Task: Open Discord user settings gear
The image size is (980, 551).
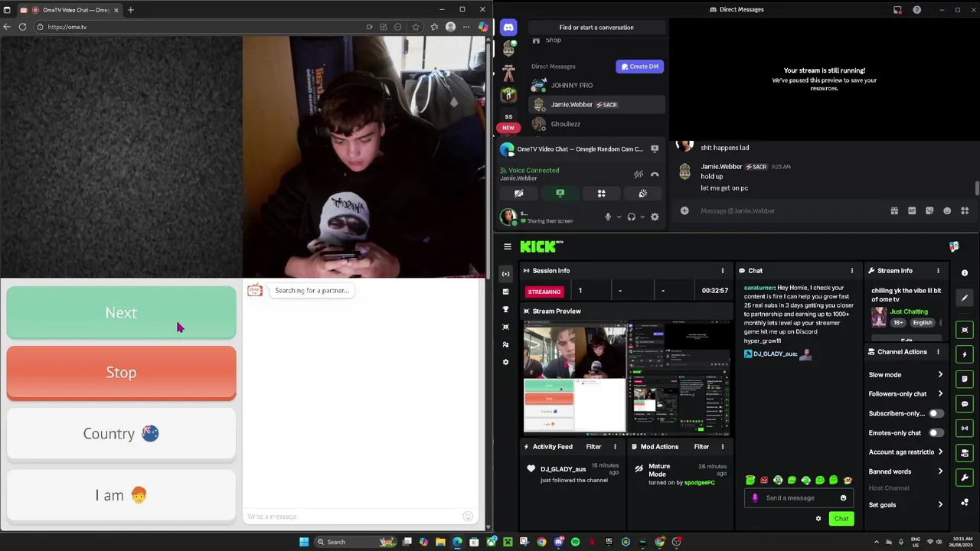Action: (x=655, y=217)
